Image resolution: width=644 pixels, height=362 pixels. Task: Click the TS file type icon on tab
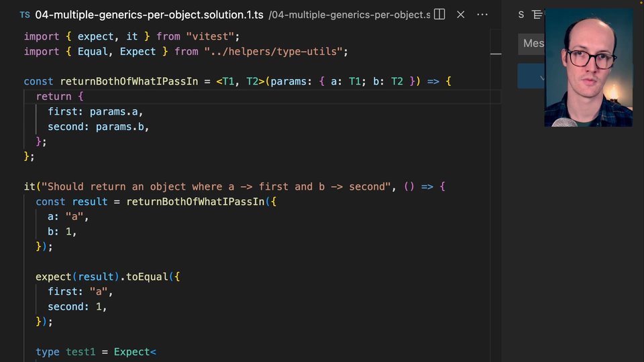(25, 15)
